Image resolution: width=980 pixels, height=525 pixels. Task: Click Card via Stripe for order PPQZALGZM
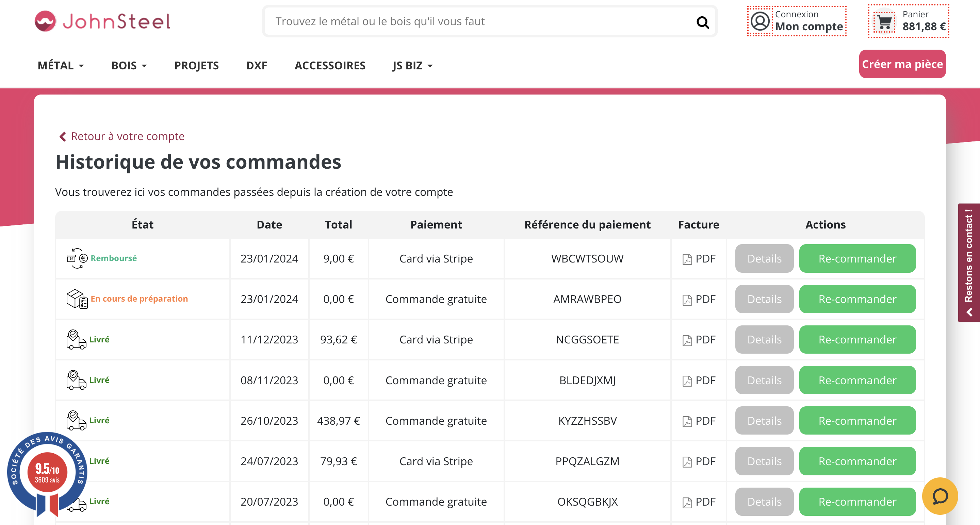(x=436, y=461)
